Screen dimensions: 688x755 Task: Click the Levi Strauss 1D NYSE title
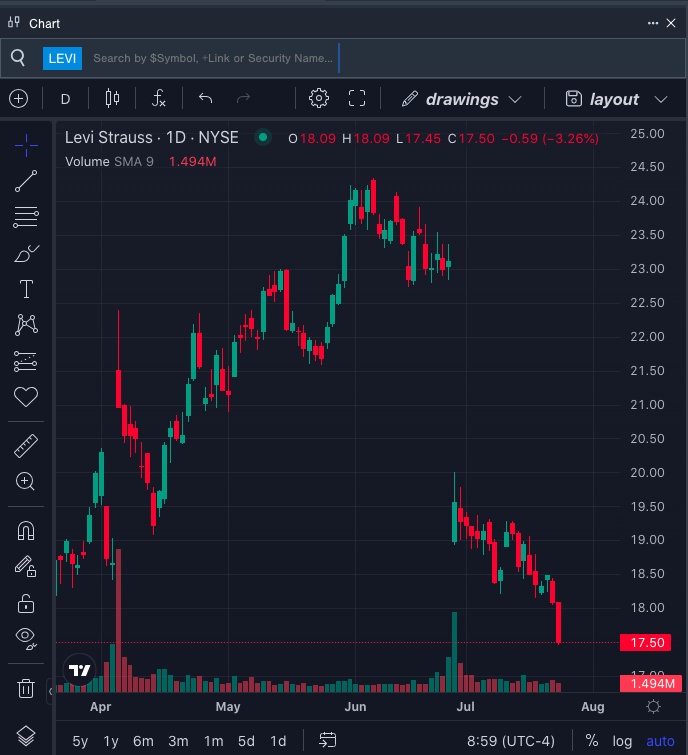coord(152,138)
